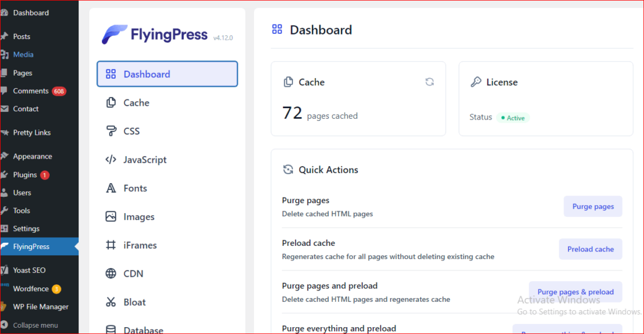Click the Dashboard header grid icon
This screenshot has width=644, height=334.
(277, 29)
